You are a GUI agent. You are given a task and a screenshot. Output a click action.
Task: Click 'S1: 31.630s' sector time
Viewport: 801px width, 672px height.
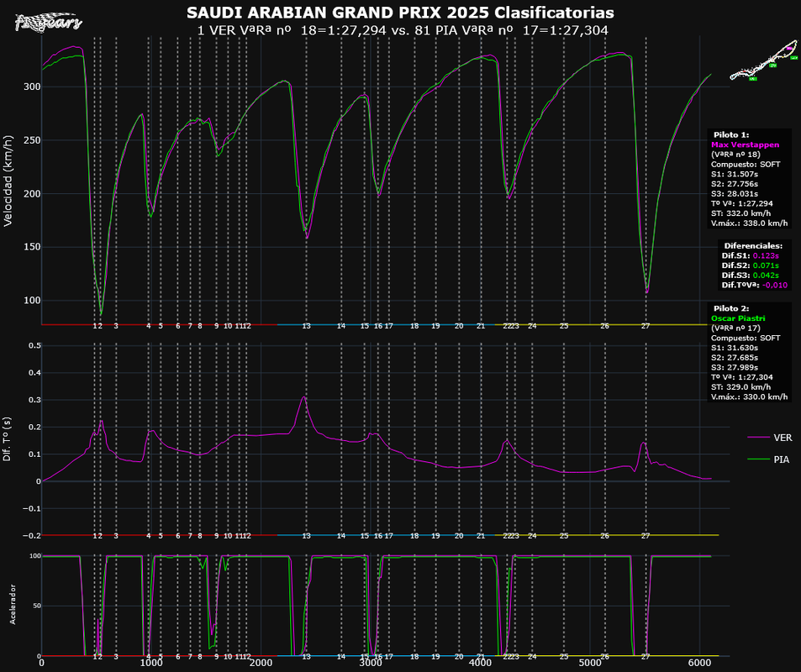click(x=734, y=348)
